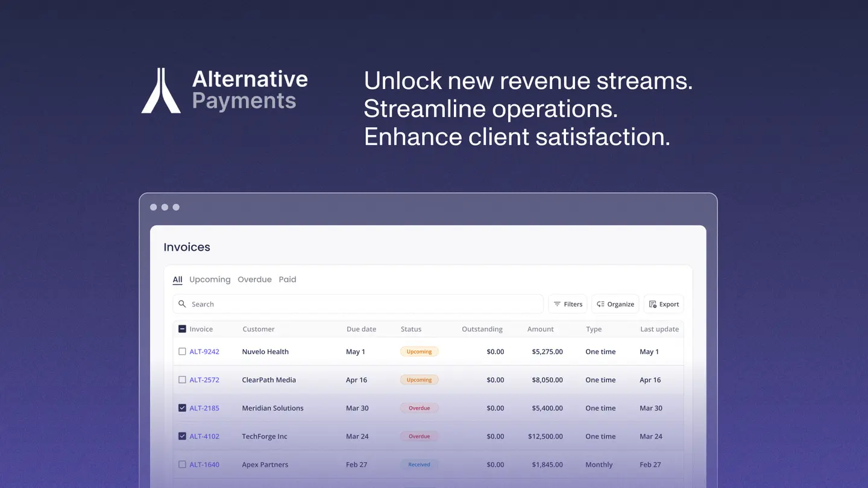Click the Filters icon
This screenshot has height=488, width=868.
[x=557, y=304]
